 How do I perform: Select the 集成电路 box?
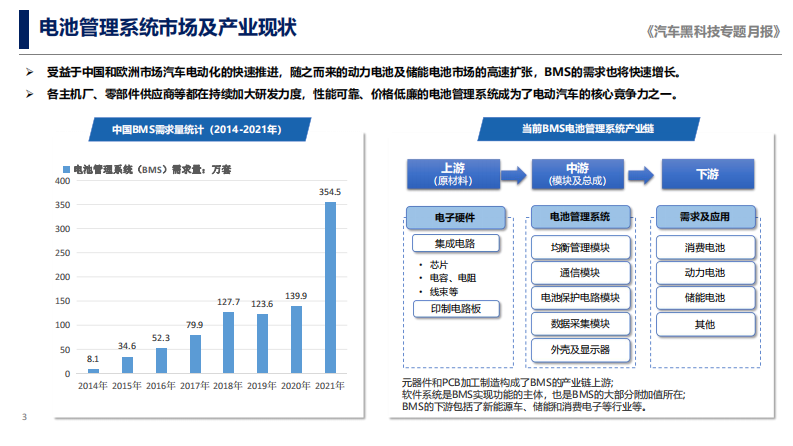pos(456,244)
